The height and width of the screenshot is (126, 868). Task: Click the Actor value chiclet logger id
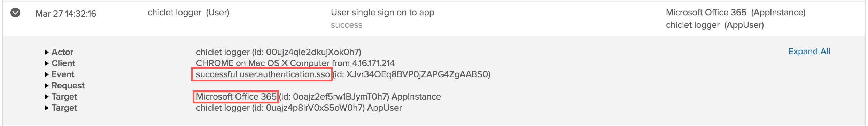tap(279, 52)
